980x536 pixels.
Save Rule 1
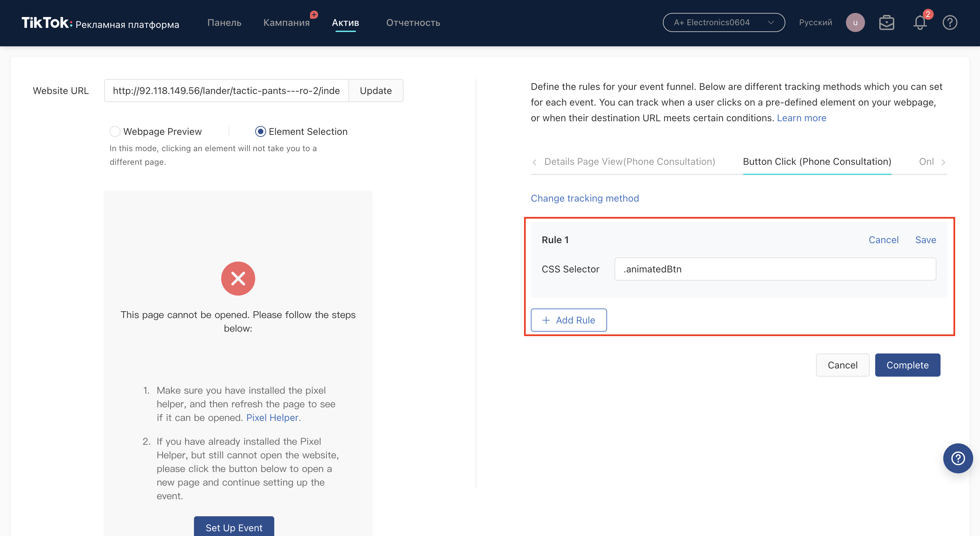tap(925, 240)
